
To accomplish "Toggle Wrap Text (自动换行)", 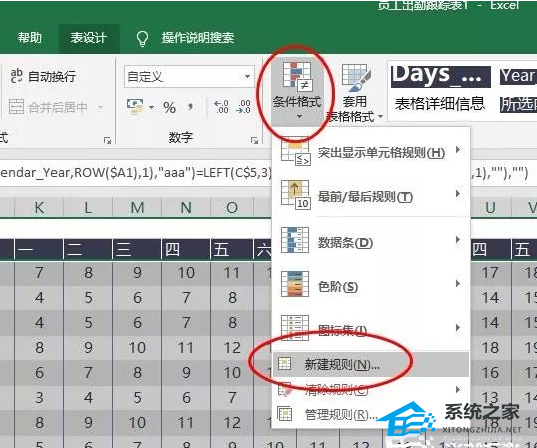I will click(43, 76).
